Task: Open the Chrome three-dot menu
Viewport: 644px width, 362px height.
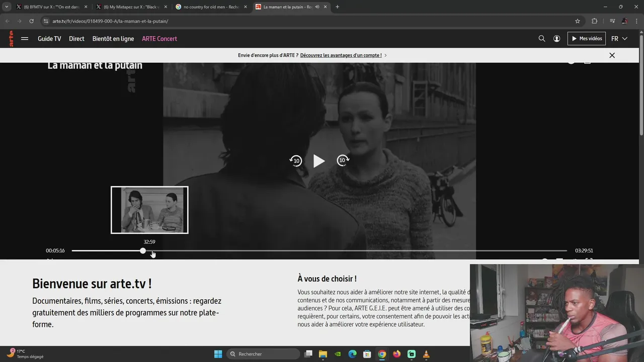Action: (x=637, y=21)
